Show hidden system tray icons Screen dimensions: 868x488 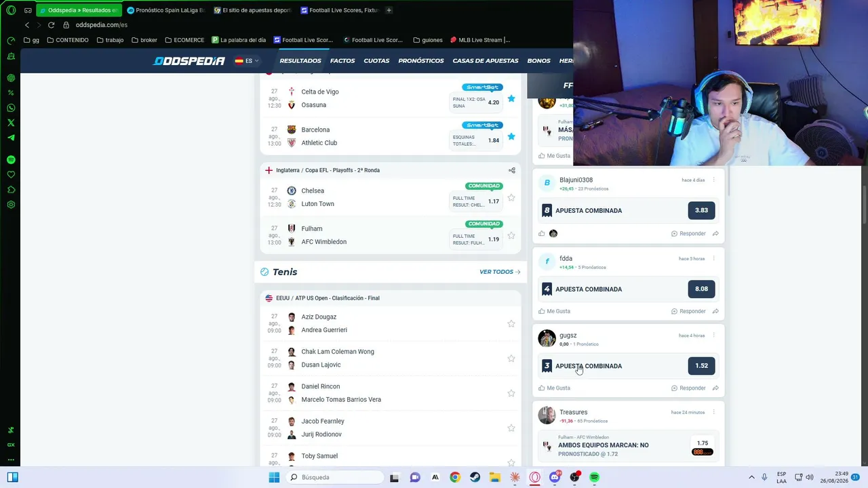(751, 477)
